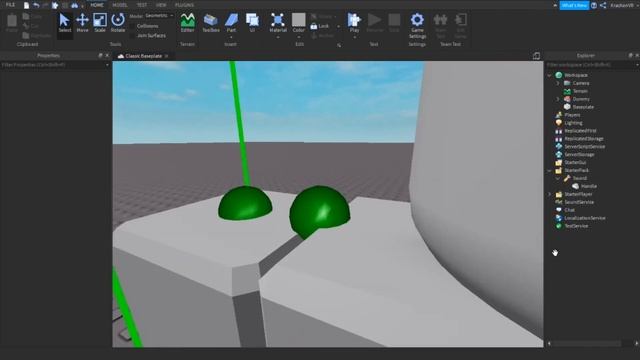Click the Filter workspace search field
Screen dimensions: 640x360
pos(592,65)
